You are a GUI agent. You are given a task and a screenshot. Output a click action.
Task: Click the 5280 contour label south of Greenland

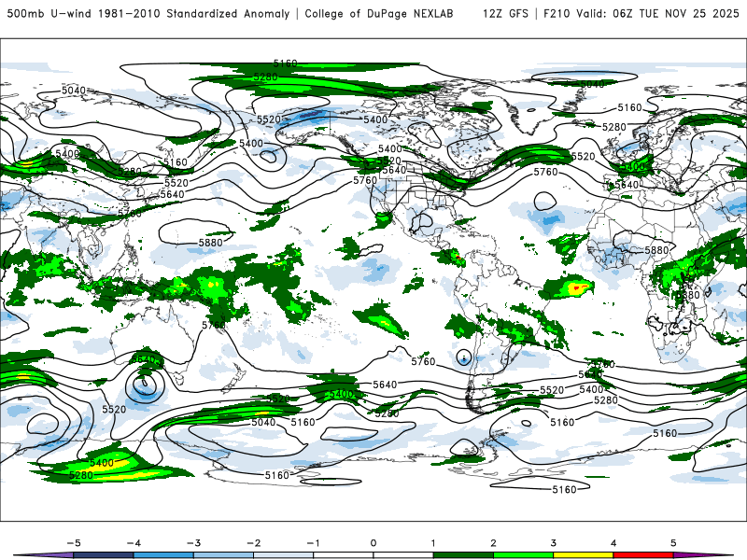point(614,127)
